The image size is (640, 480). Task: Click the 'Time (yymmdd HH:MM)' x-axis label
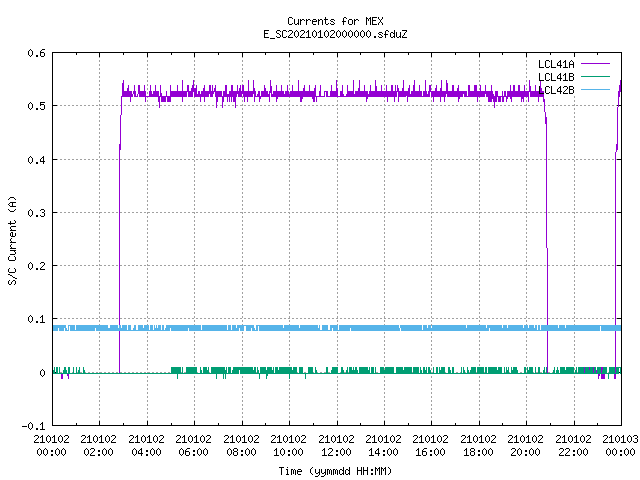[x=335, y=471]
